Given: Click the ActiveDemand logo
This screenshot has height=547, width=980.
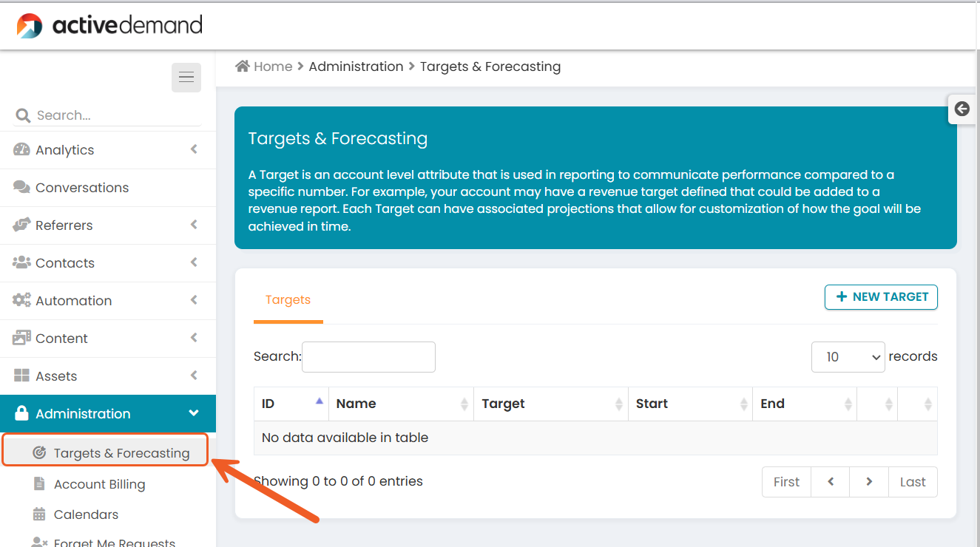Looking at the screenshot, I should 109,25.
